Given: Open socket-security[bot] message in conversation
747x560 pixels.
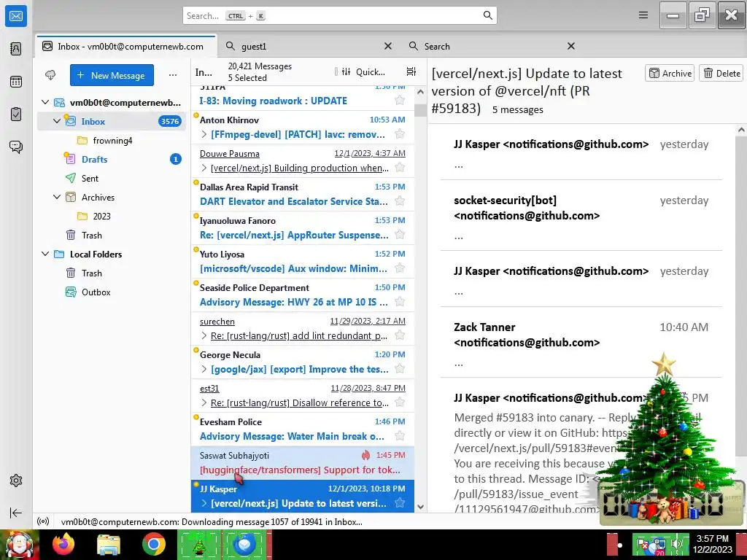Looking at the screenshot, I should 581,216.
